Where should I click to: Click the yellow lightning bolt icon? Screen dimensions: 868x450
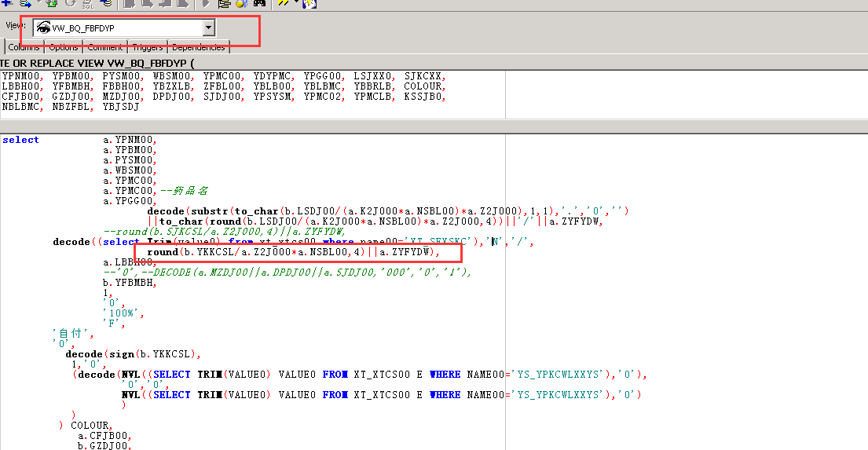[283, 4]
